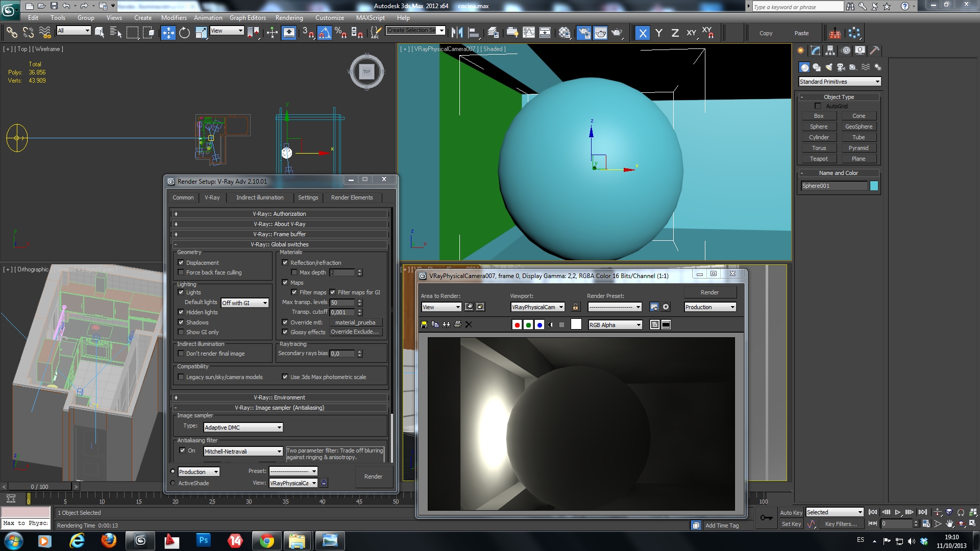Toggle the red channel in frame buffer
980x551 pixels.
tap(517, 324)
